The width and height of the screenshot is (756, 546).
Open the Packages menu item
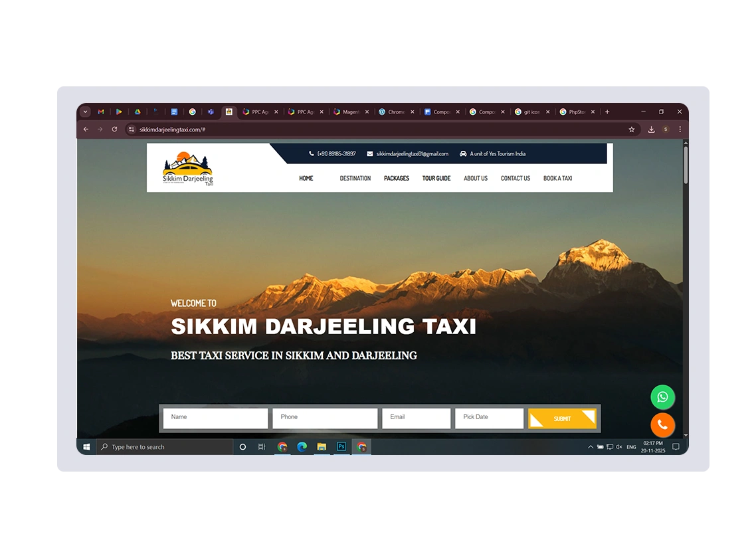click(x=397, y=178)
